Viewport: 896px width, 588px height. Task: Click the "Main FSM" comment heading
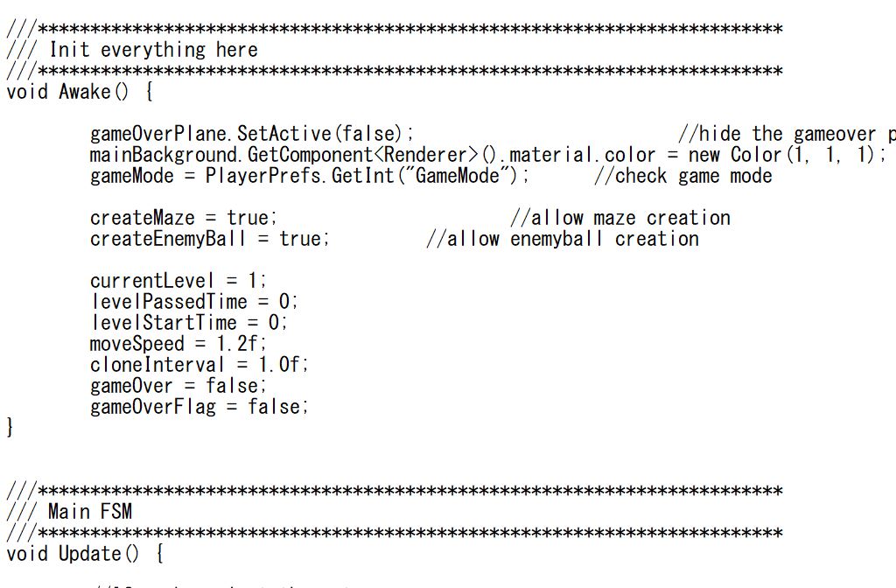tap(90, 511)
